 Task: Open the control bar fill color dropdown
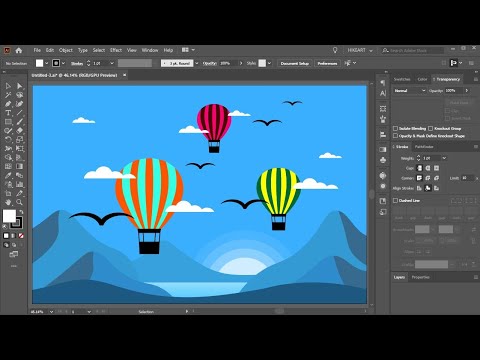47,63
